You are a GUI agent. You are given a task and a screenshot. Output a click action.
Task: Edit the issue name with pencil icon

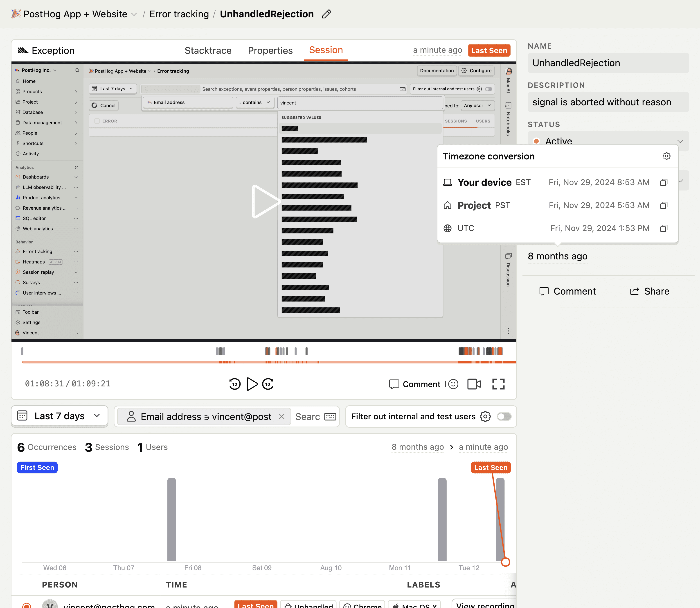326,14
